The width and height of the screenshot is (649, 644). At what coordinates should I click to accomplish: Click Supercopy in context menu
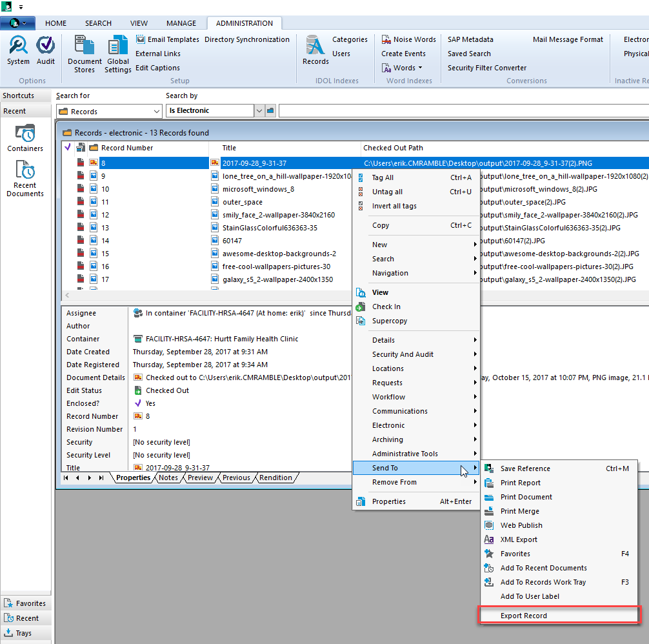416,321
